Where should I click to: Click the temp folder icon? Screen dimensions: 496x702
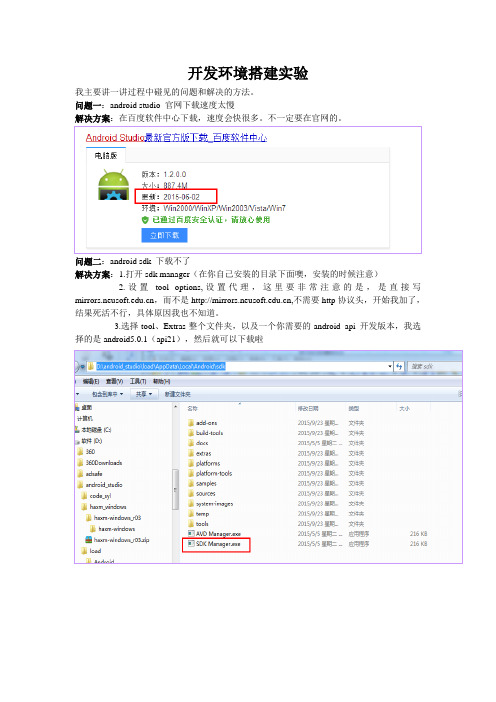point(191,514)
